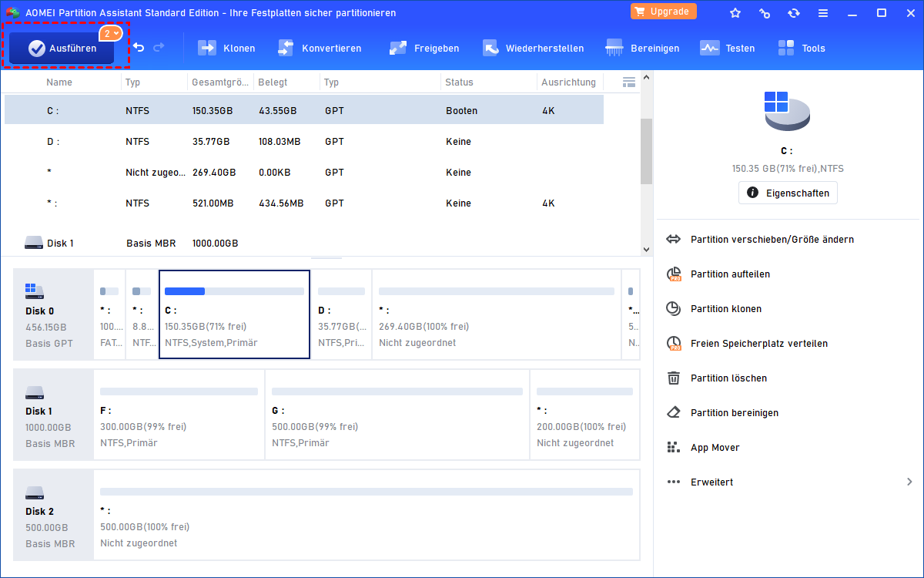
Task: Open the Wiederherstellen toolbar menu
Action: pyautogui.click(x=533, y=48)
